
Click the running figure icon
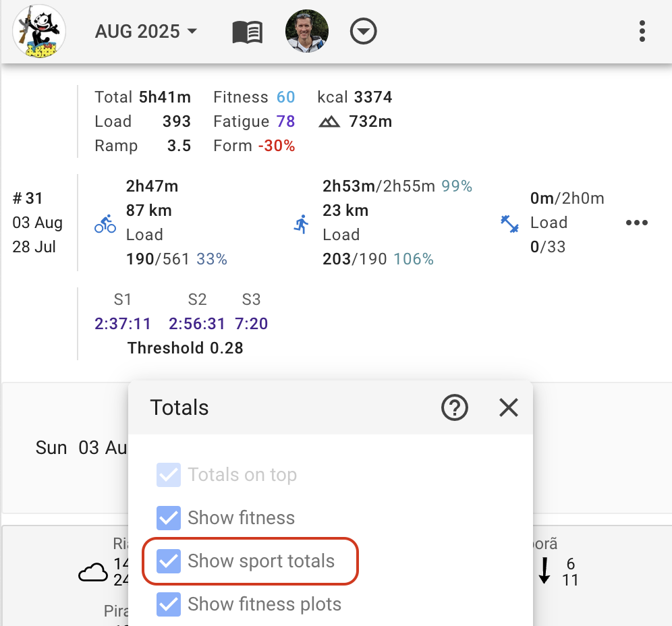pos(301,224)
